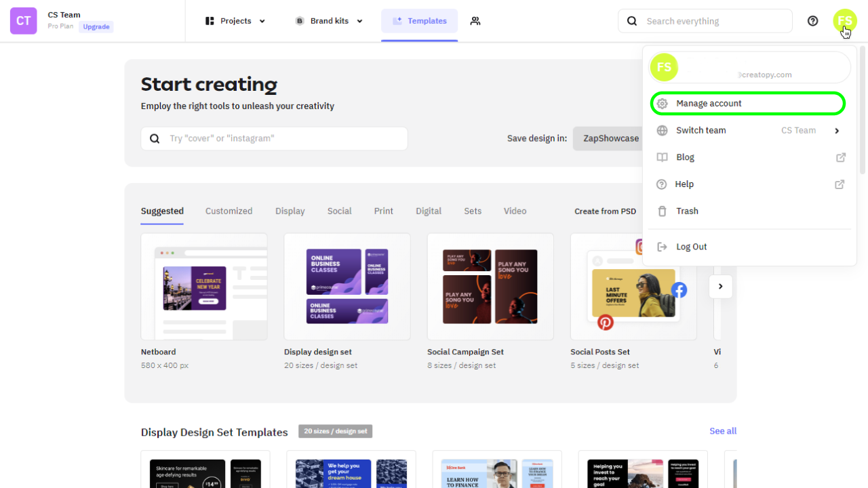868x488 pixels.
Task: Switch to the Video tab
Action: click(x=515, y=211)
